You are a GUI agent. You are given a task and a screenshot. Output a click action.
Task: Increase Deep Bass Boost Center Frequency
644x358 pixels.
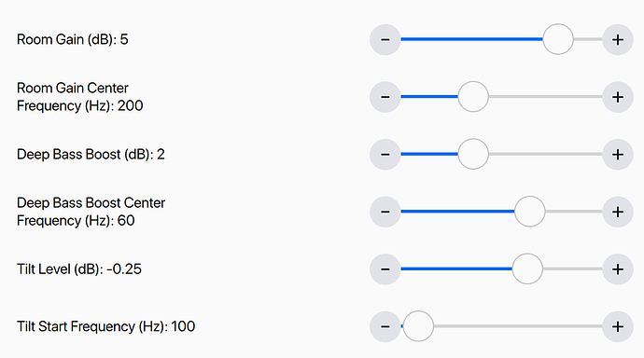coord(618,212)
